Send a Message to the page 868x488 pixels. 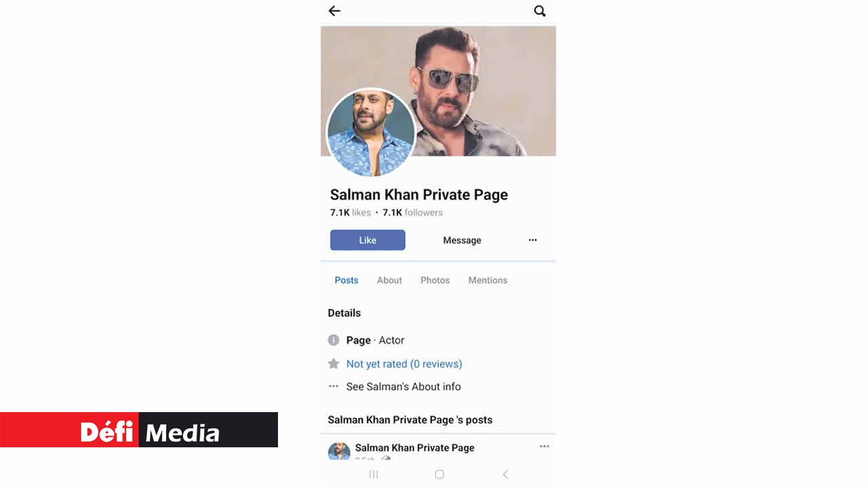click(x=462, y=240)
